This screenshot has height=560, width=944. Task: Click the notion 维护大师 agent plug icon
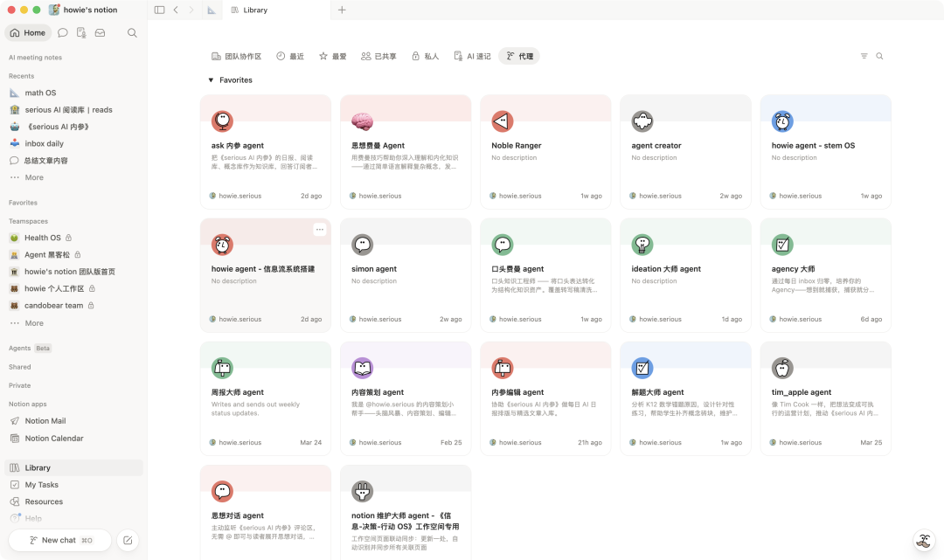point(363,491)
